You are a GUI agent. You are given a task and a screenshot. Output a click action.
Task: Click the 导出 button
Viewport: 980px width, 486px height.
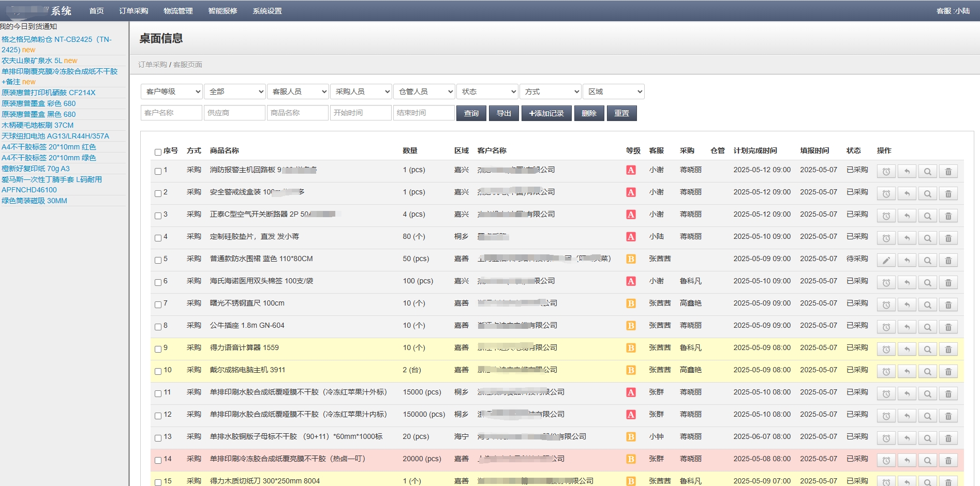coord(503,113)
